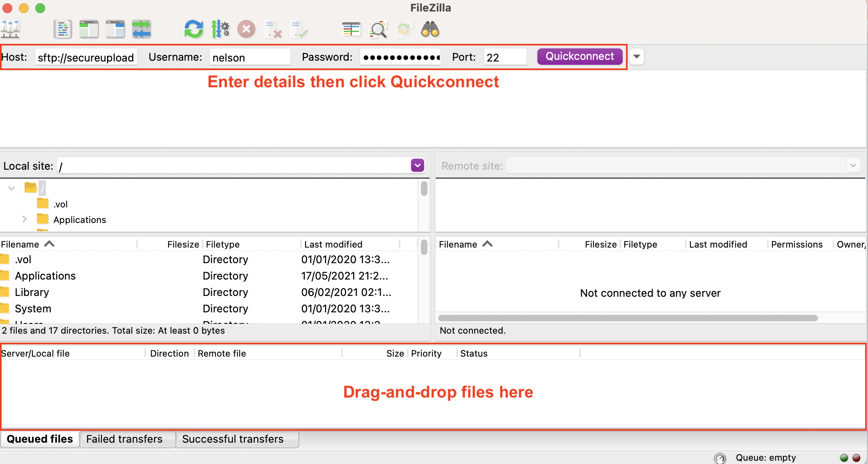The width and height of the screenshot is (868, 464).
Task: Toggle local directory tree view icon
Action: click(89, 30)
